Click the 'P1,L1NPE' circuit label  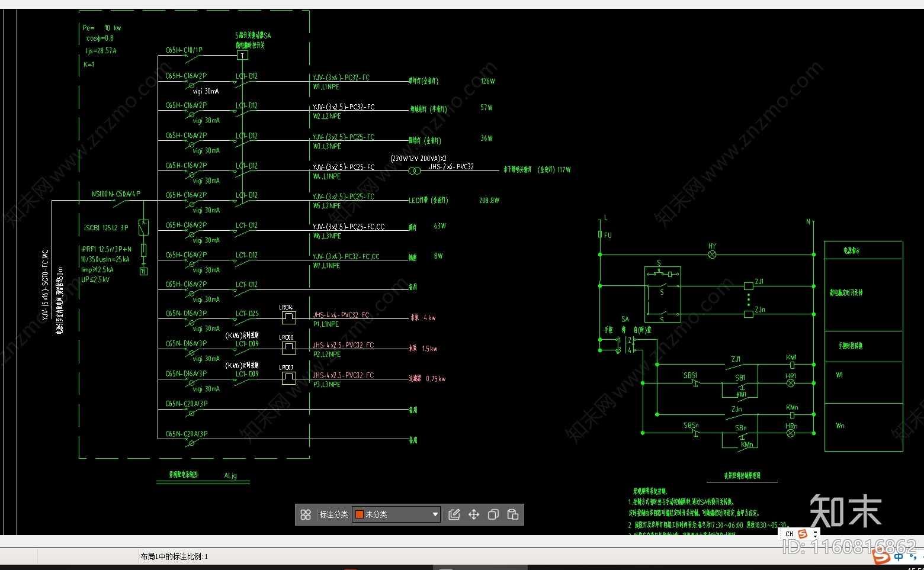[x=326, y=324]
